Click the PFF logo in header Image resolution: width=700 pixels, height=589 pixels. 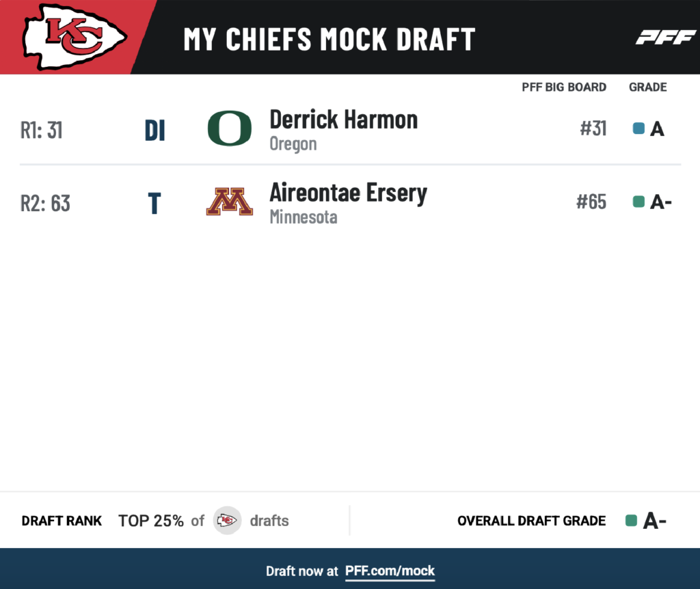(666, 38)
